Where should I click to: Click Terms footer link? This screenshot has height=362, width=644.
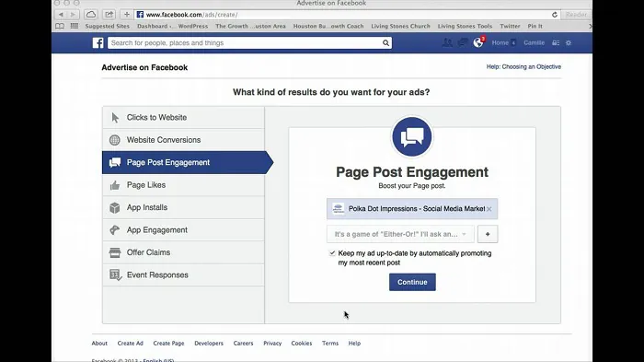330,343
